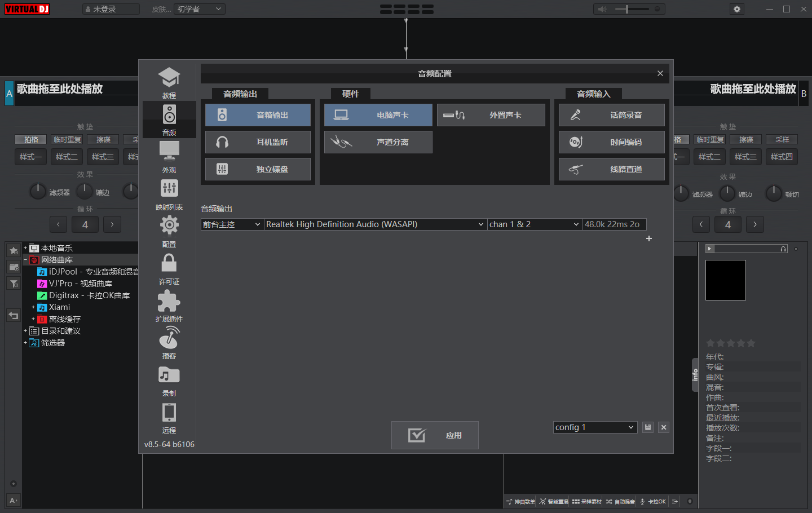Screen dimensions: 812x513
Task: Open the 自动混音 automix tab
Action: 620,501
